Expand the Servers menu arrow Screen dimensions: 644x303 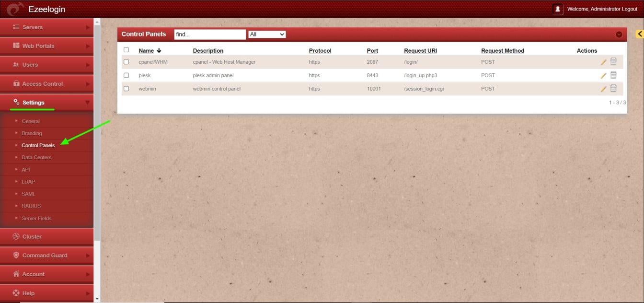tap(88, 27)
